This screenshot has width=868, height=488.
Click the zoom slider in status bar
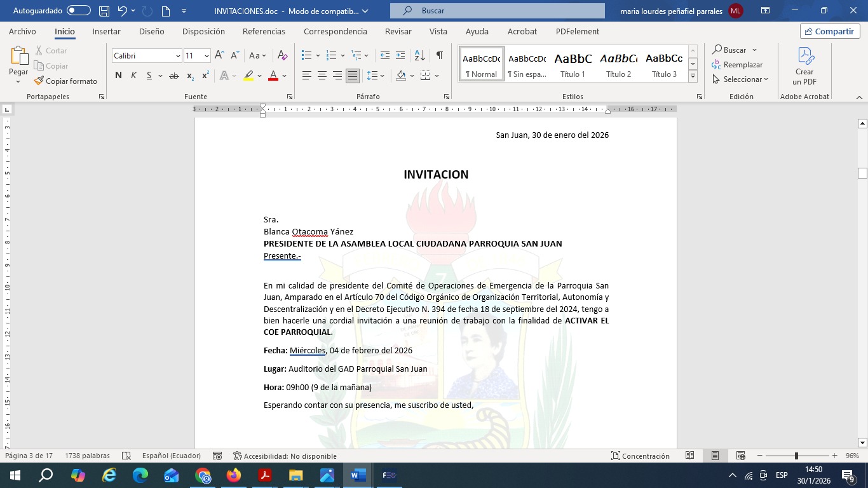point(796,456)
